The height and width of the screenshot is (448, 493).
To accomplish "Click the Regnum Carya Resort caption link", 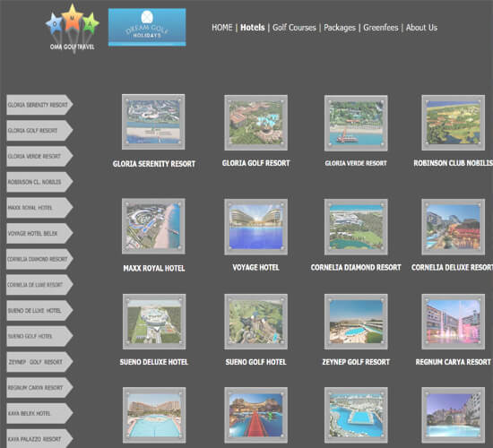I will 453,362.
